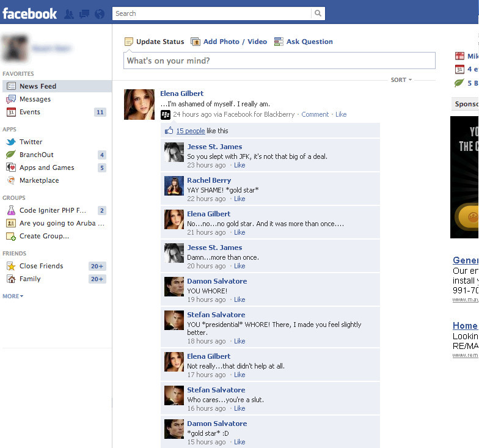
Task: Open the Home ad headline link
Action: 466,325
